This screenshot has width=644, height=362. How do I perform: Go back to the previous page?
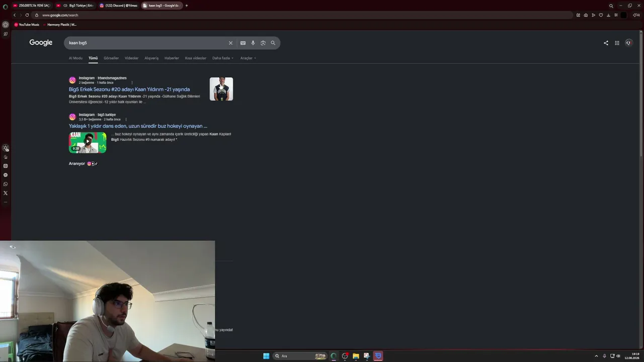pos(15,15)
